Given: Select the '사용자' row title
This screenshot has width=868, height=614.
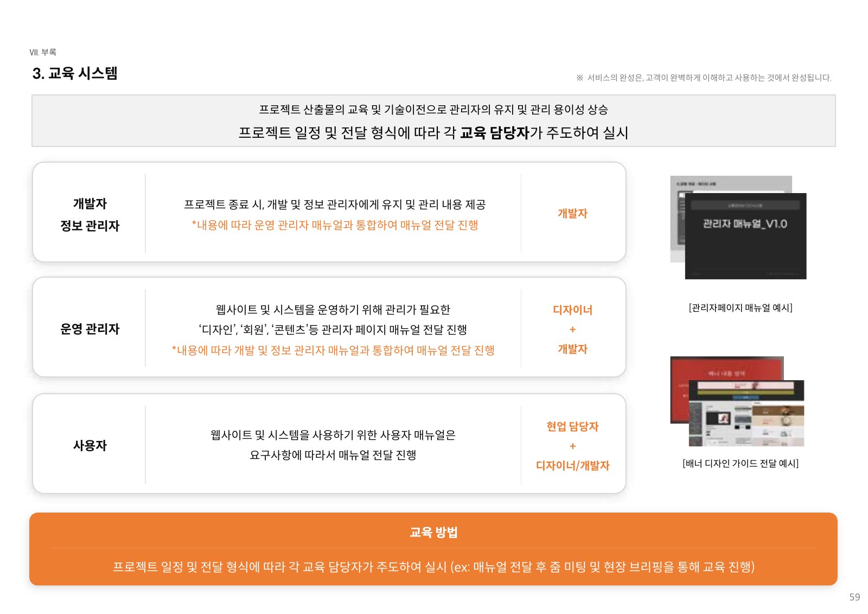Looking at the screenshot, I should 90,445.
